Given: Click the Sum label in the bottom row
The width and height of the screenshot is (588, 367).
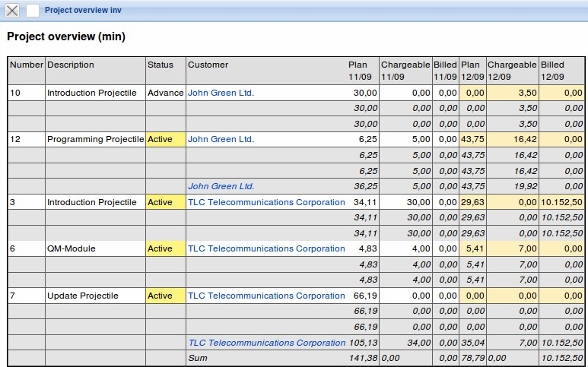Looking at the screenshot, I should (197, 358).
